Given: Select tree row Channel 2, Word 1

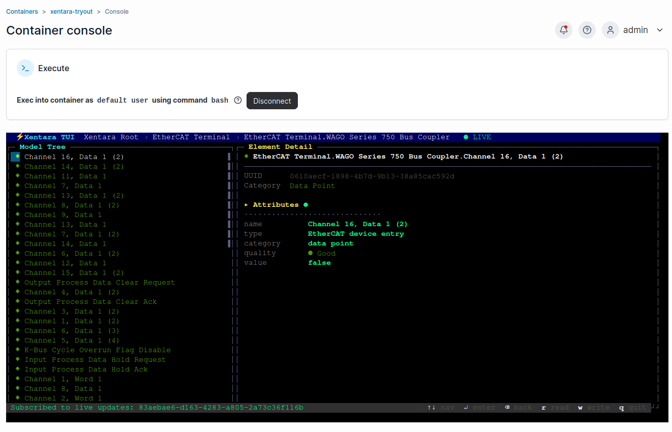Looking at the screenshot, I should pos(63,398).
